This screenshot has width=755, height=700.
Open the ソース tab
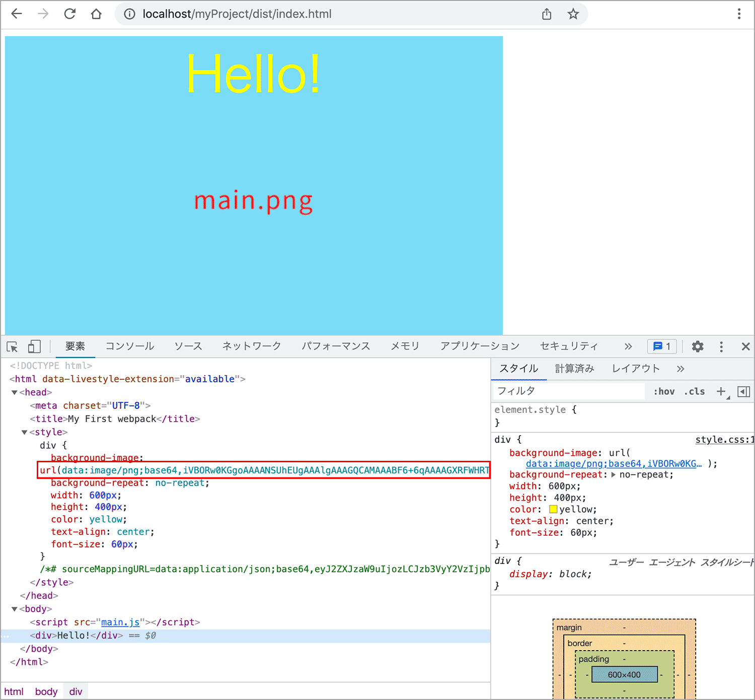coord(188,346)
